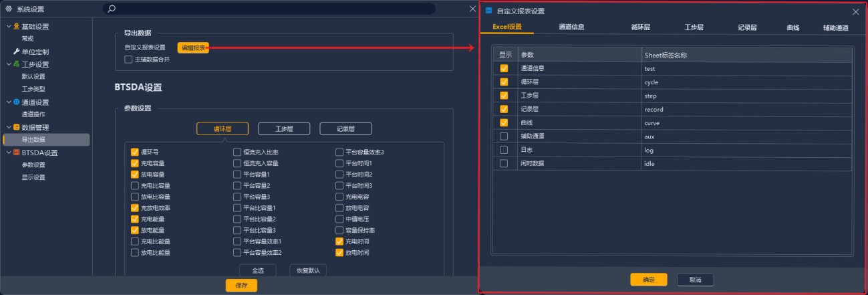Click the 保存 button

[x=241, y=286]
